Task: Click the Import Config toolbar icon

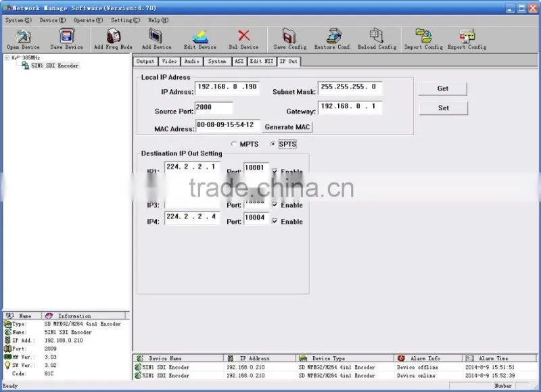Action: pos(423,36)
